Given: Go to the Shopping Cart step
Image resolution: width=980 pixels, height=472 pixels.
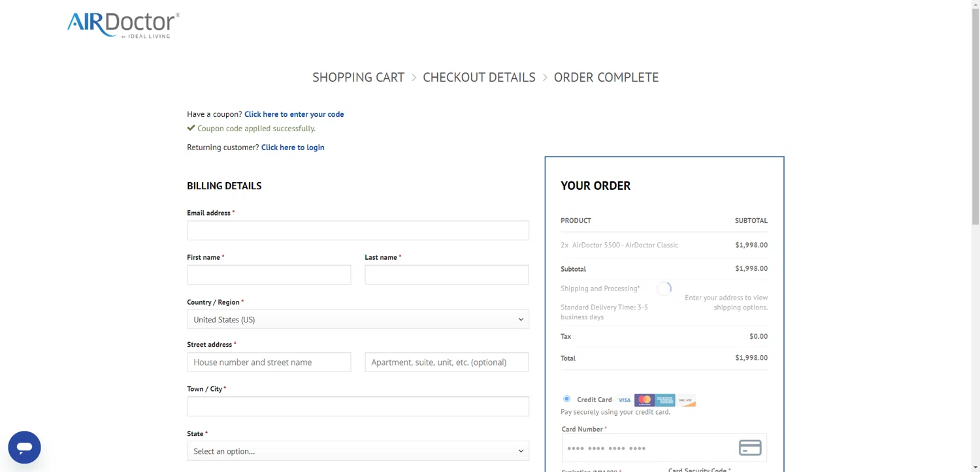Looking at the screenshot, I should click(x=358, y=77).
